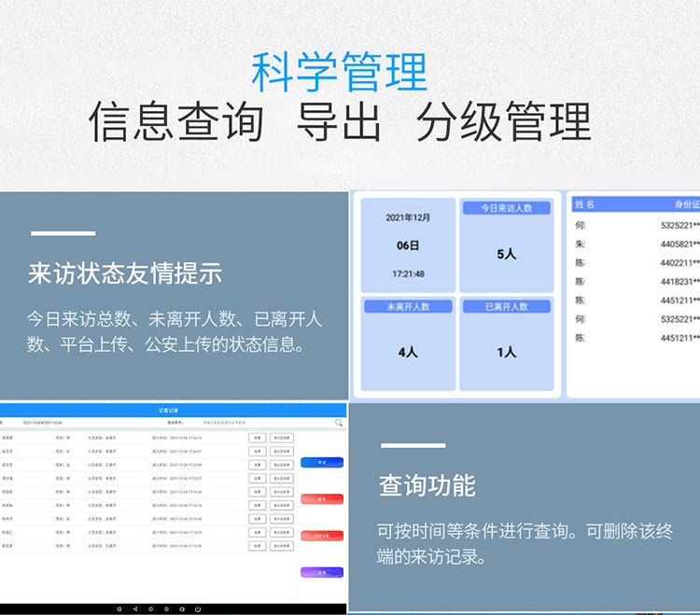The height and width of the screenshot is (615, 700).
Task: Open the 未离开人数 card
Action: click(x=407, y=340)
